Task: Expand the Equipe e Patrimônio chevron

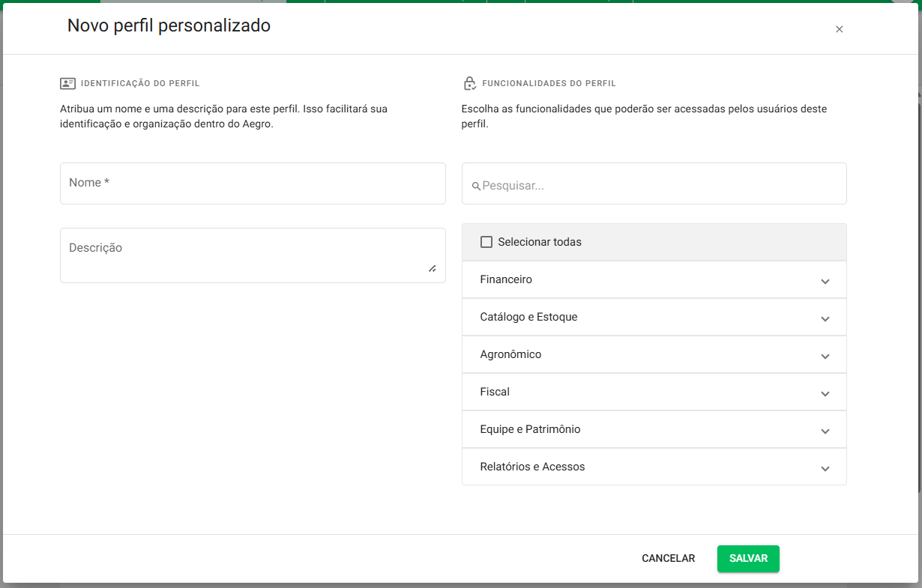Action: click(825, 431)
